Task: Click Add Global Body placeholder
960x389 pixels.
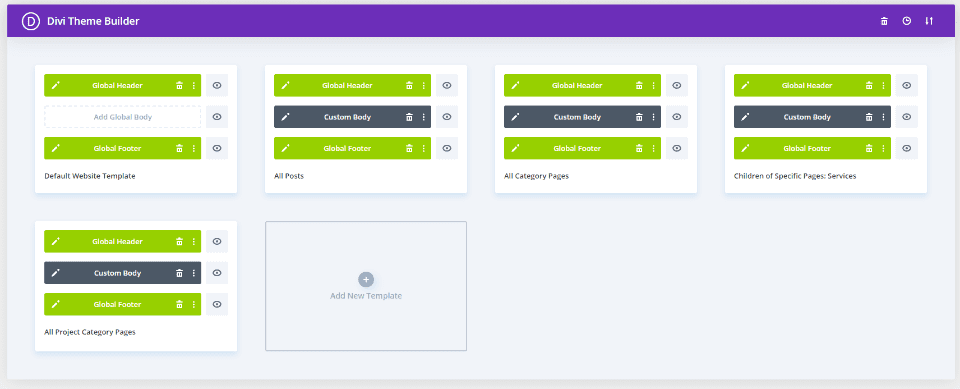Action: (x=122, y=117)
